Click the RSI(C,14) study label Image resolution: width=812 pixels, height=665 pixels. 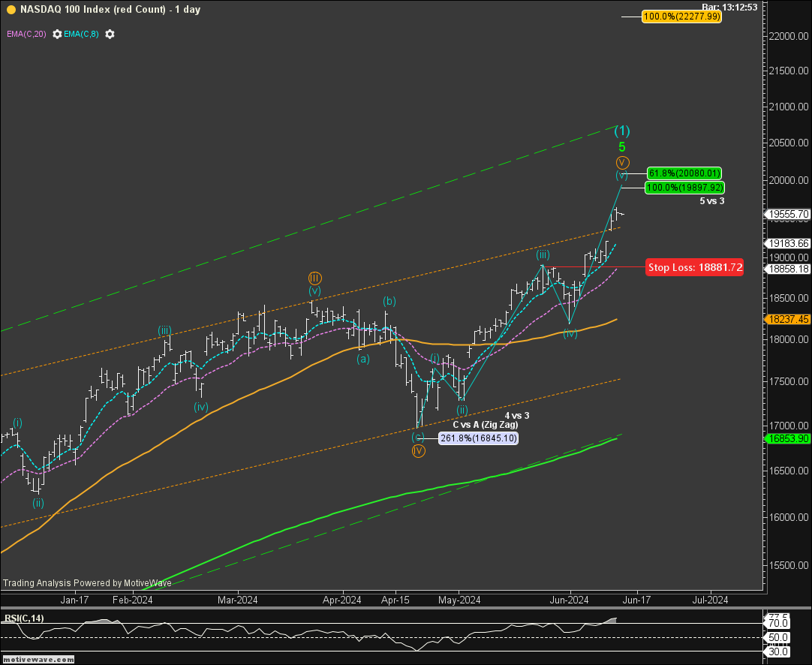point(24,618)
